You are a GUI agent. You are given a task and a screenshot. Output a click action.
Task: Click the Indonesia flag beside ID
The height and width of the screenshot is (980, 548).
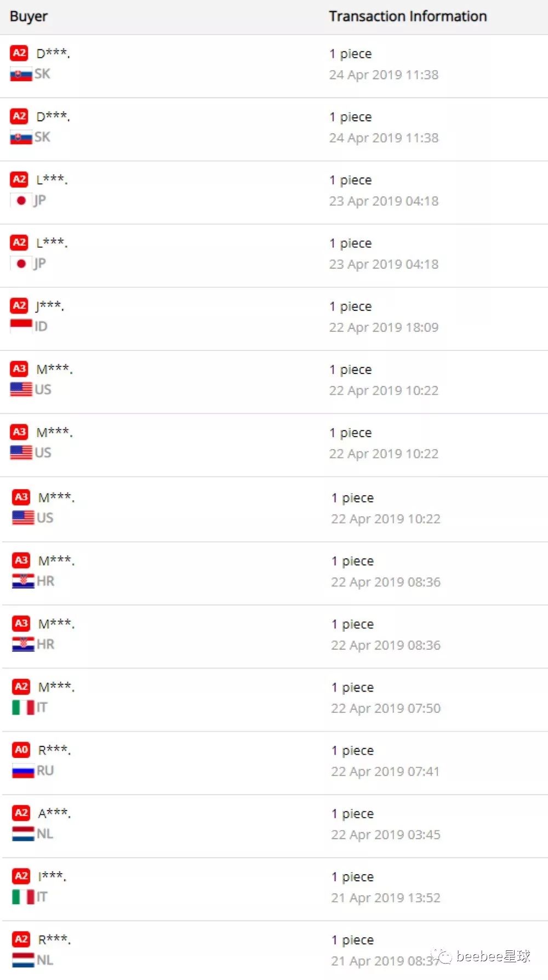[21, 326]
